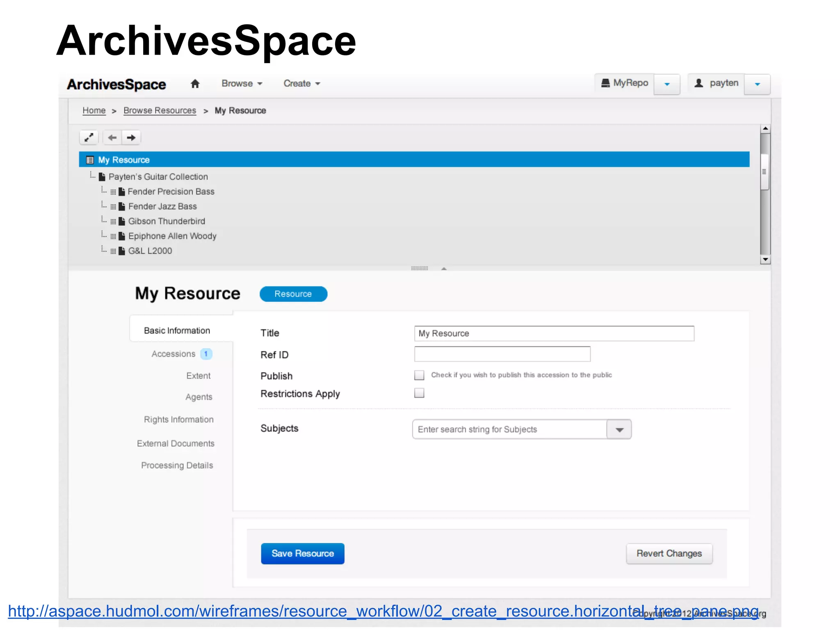Click document icon beside Payten's Guitar Collection
The width and height of the screenshot is (840, 630).
click(103, 177)
